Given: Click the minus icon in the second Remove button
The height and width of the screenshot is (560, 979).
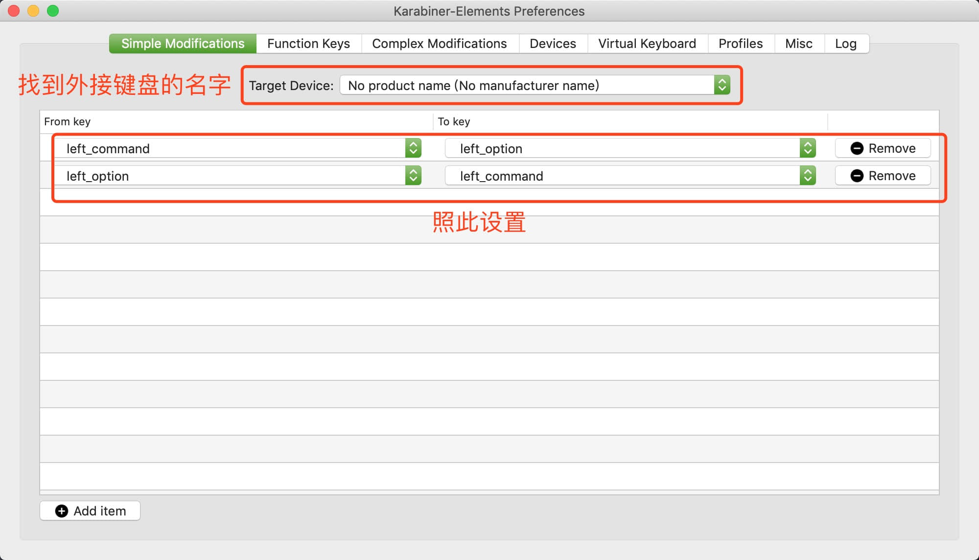Looking at the screenshot, I should pyautogui.click(x=857, y=176).
